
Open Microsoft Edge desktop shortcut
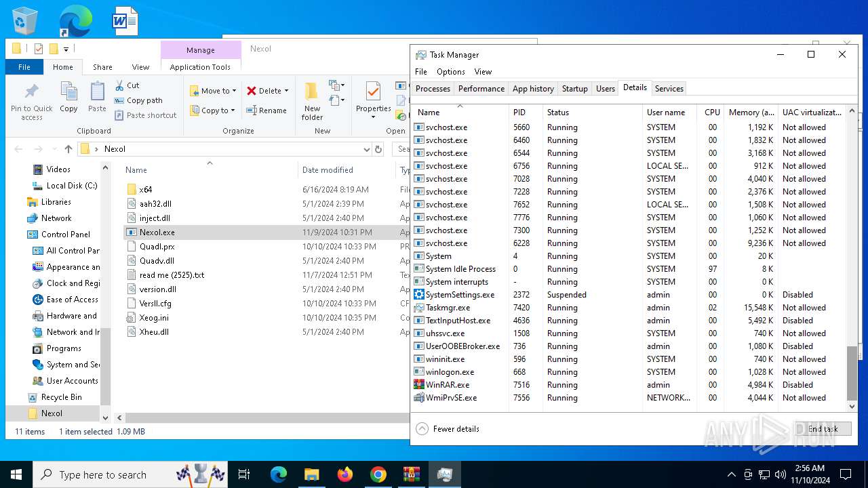[x=75, y=21]
